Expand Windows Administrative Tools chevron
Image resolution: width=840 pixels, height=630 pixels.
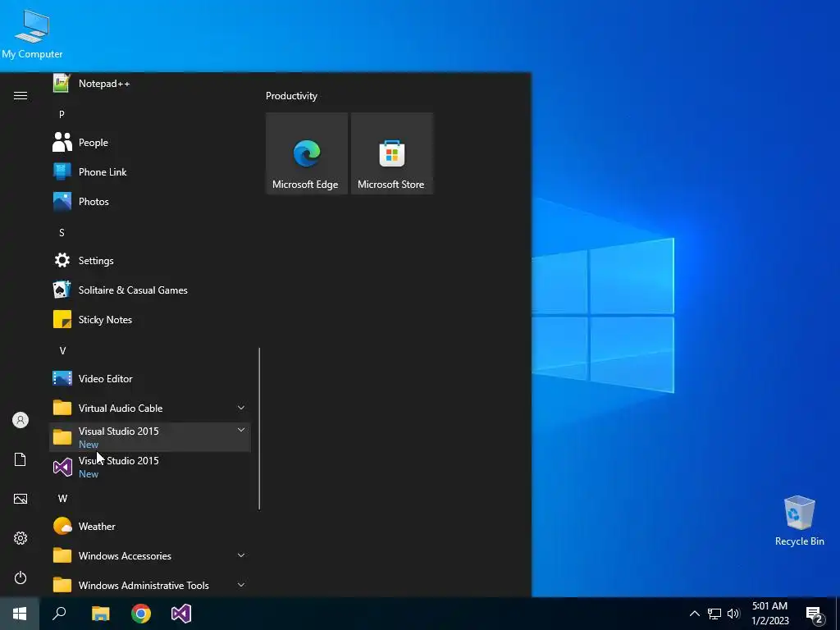tap(241, 585)
